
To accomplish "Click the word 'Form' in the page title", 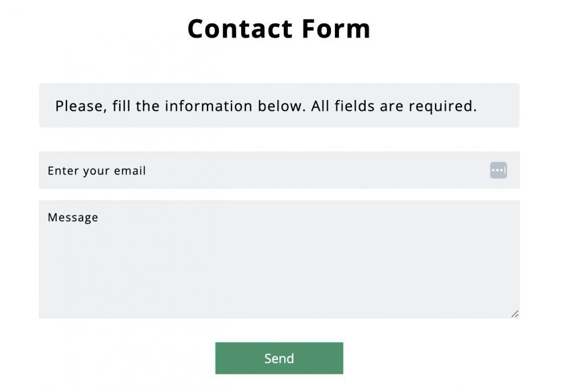I will (x=336, y=29).
